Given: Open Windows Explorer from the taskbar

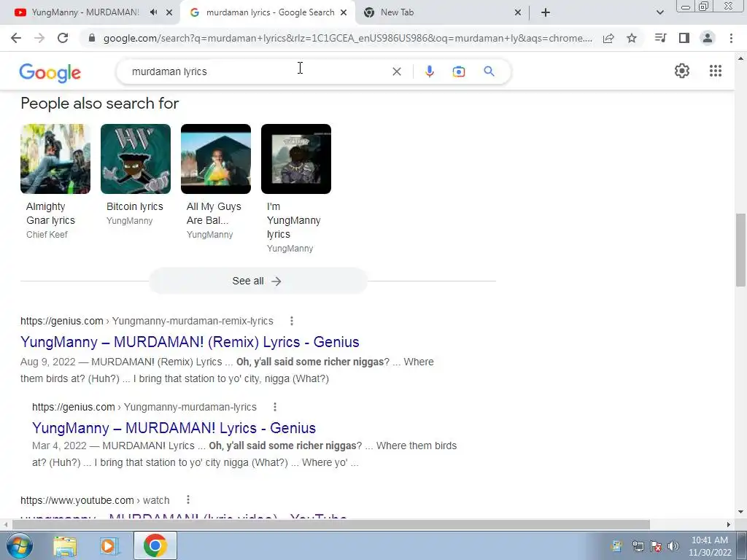Looking at the screenshot, I should 65,545.
